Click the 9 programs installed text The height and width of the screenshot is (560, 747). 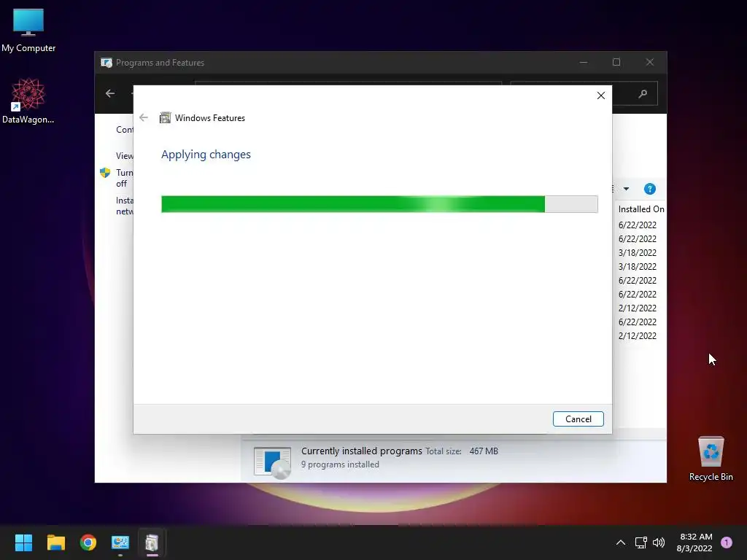click(340, 464)
